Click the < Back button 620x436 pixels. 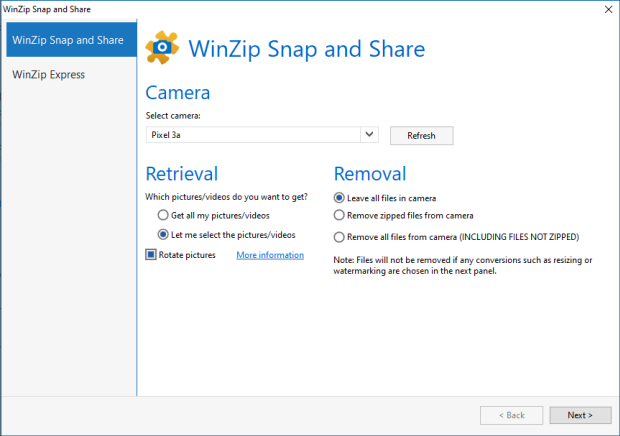pyautogui.click(x=511, y=415)
